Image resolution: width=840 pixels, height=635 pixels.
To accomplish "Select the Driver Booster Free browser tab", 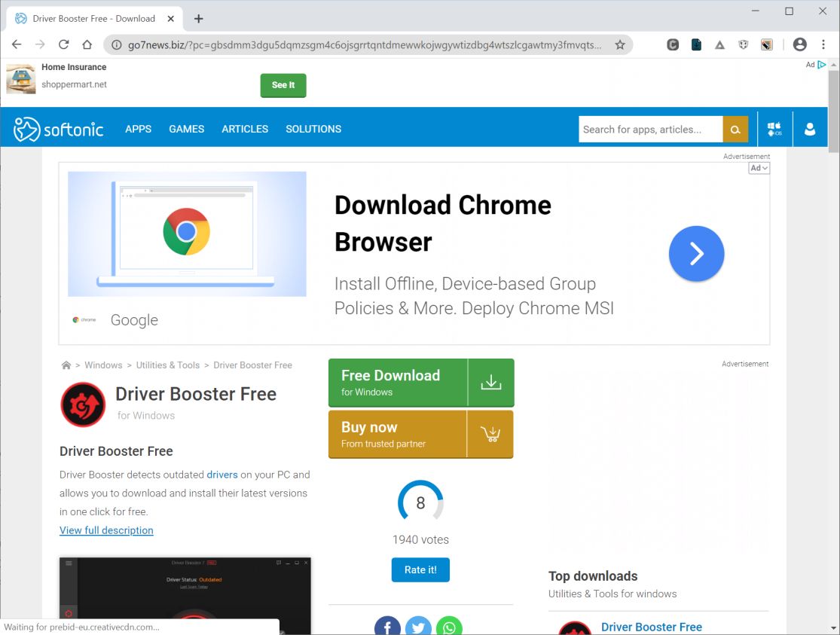I will click(x=94, y=19).
